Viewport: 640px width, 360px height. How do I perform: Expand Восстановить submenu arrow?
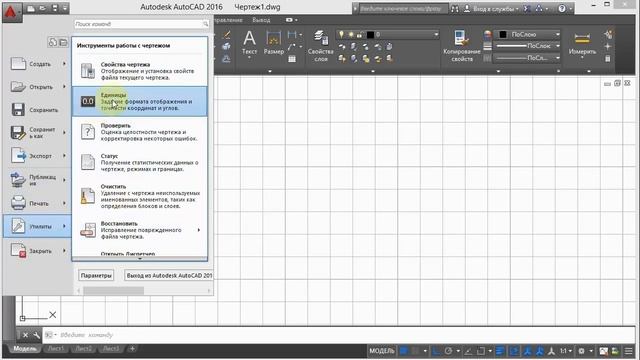(199, 230)
